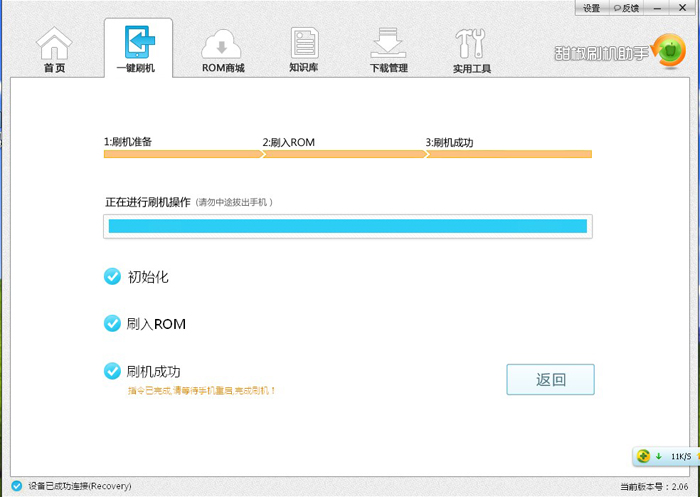Click the 3:刷机成功 step bar
The image size is (700, 497).
[509, 154]
